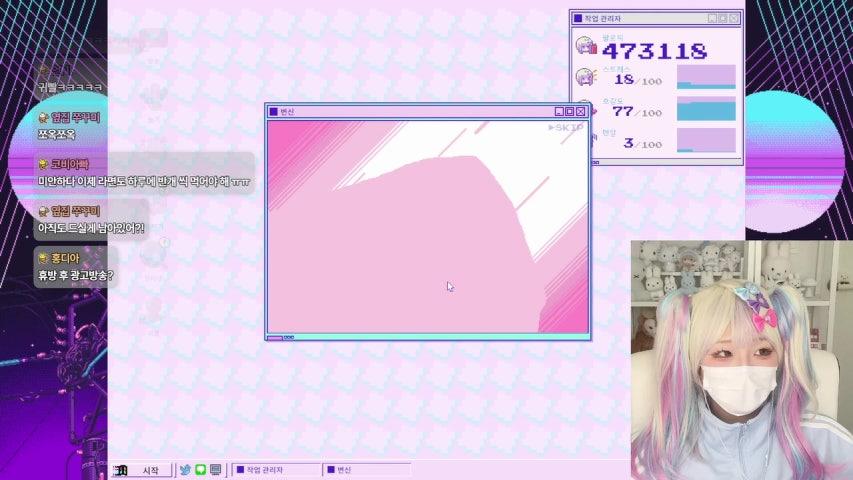853x480 pixels.
Task: Click the follower number 473118
Action: pos(654,50)
